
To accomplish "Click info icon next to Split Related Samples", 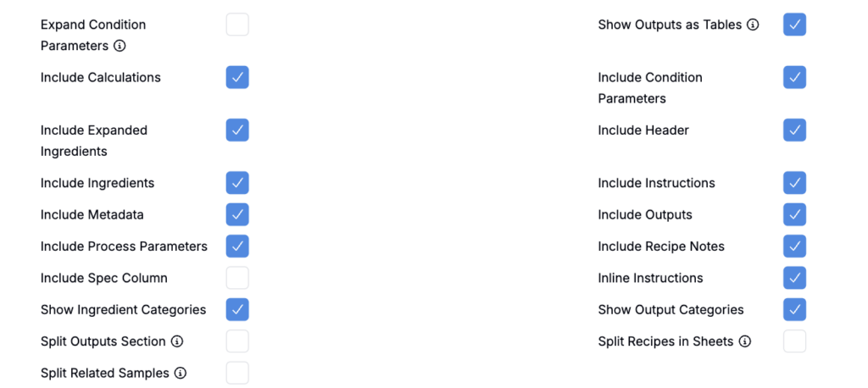I will [x=181, y=373].
